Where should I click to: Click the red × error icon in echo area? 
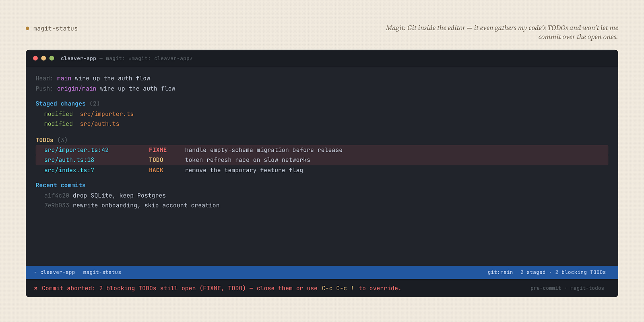coord(36,288)
